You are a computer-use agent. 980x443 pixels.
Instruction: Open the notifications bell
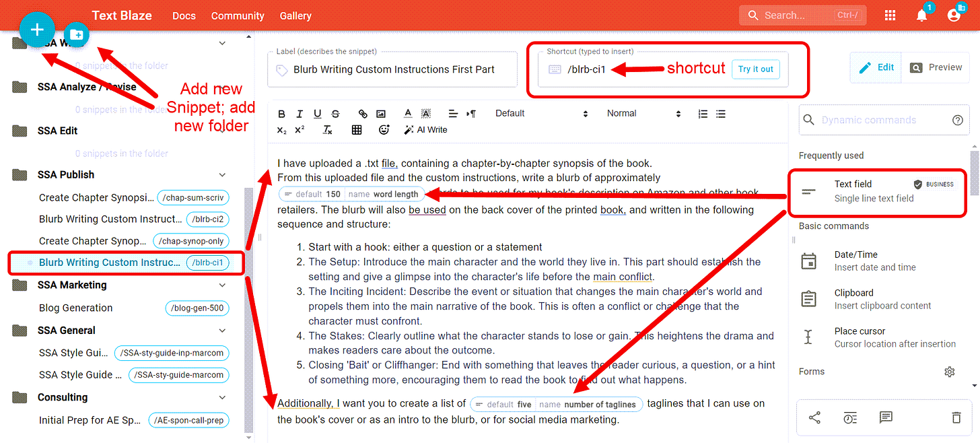click(x=921, y=15)
